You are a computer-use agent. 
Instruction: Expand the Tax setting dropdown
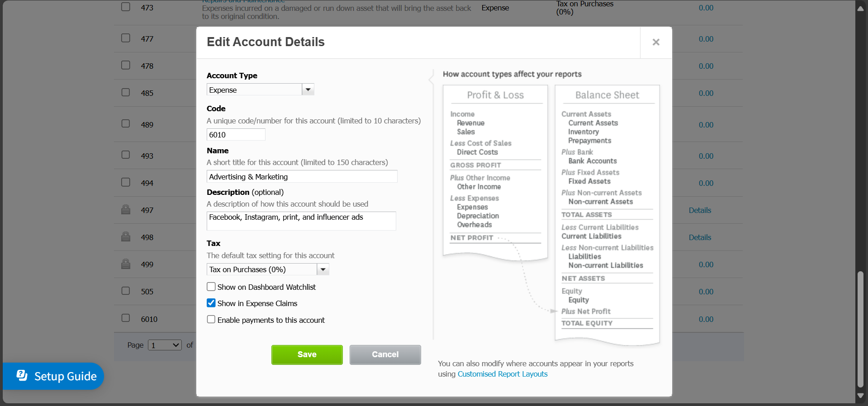pos(323,269)
